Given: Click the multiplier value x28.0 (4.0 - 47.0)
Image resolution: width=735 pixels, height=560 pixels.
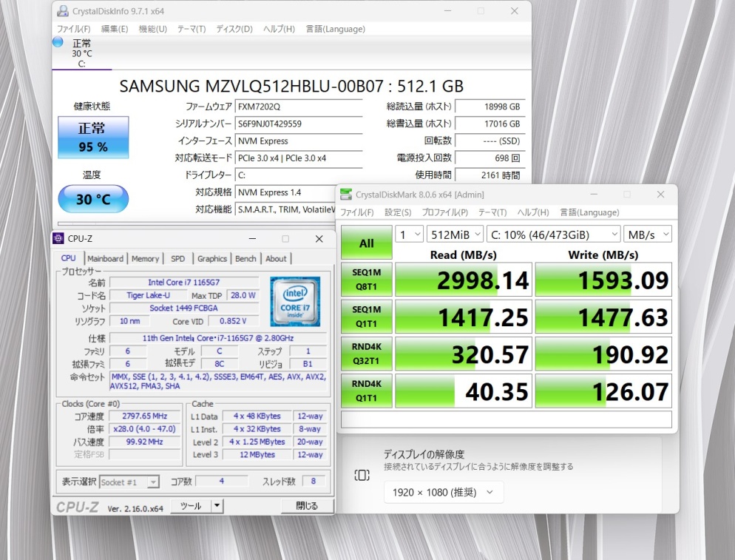Looking at the screenshot, I should pos(144,429).
